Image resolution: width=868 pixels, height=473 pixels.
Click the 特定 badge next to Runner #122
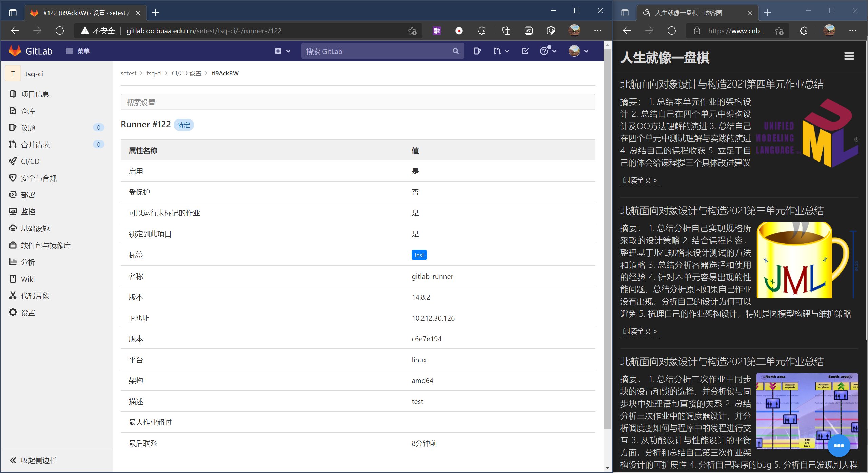point(184,125)
